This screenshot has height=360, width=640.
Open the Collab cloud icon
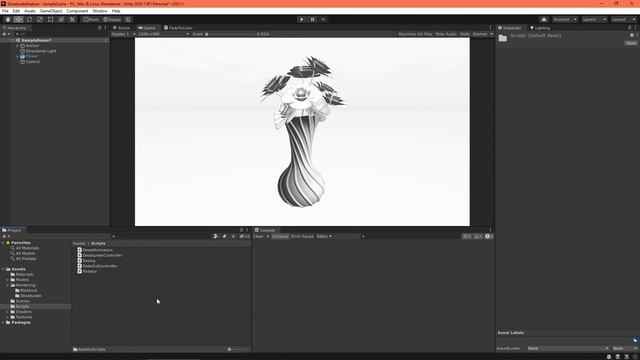point(544,19)
